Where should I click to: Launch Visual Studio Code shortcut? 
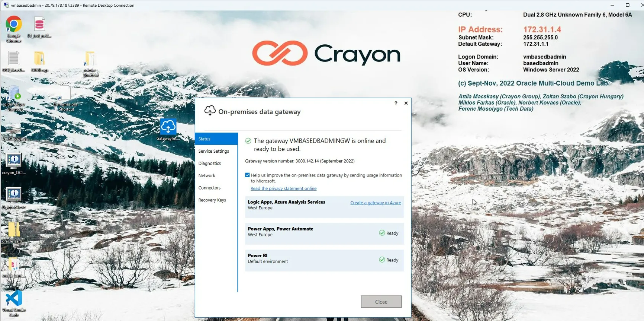pyautogui.click(x=14, y=303)
